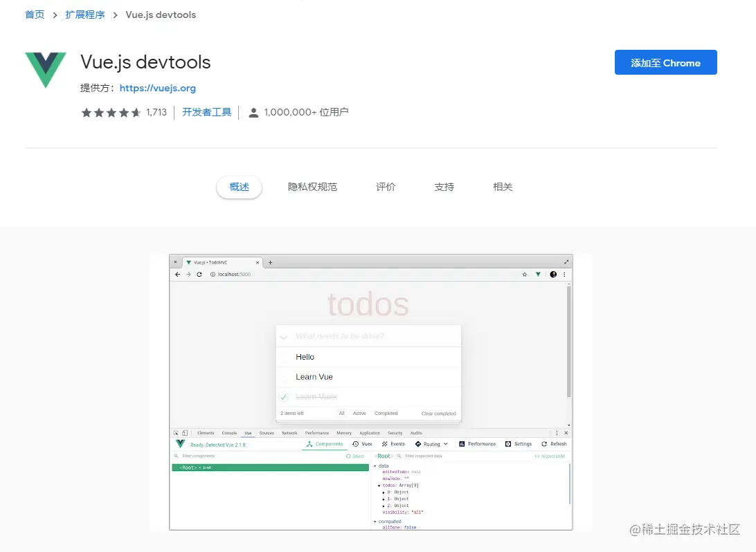Switch to the 相关 tab

pos(503,187)
